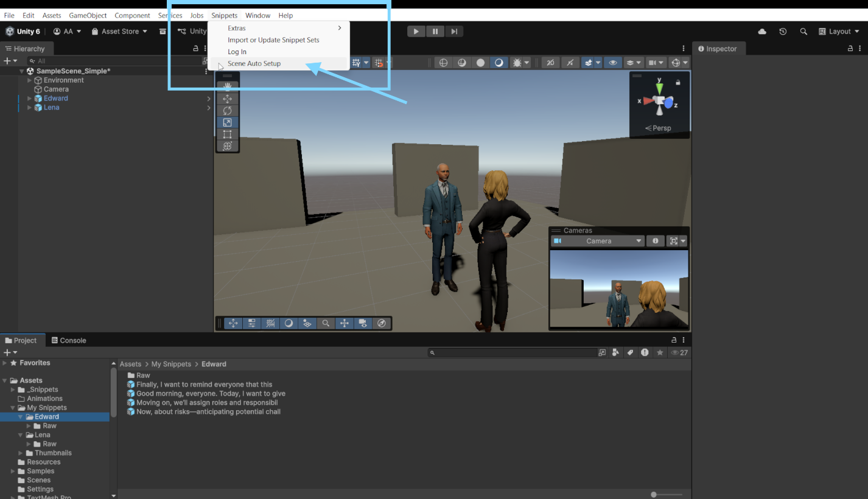Toggle hidden packages visibility (27)
This screenshot has height=499, width=868.
tap(679, 352)
